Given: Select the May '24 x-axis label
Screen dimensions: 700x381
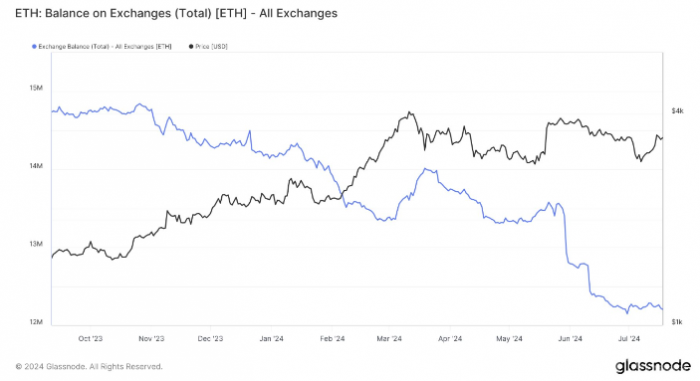Looking at the screenshot, I should pos(509,339).
